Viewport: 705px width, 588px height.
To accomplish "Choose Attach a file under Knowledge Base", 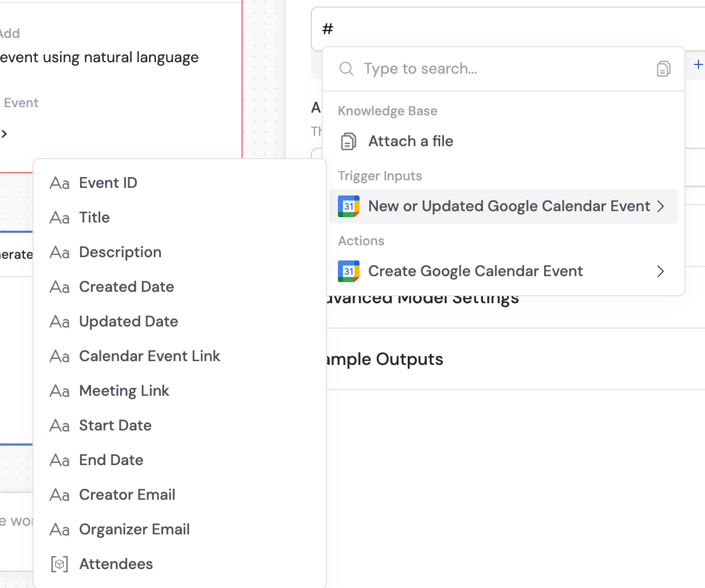I will tap(410, 141).
